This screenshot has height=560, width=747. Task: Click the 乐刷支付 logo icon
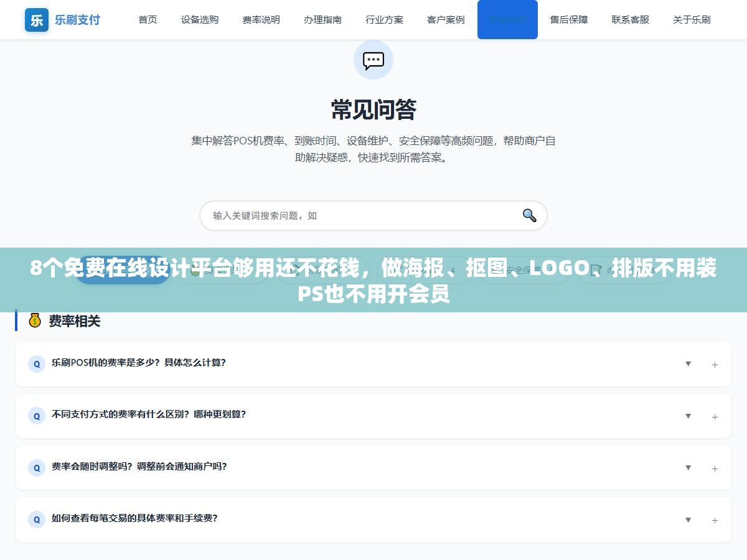[37, 20]
